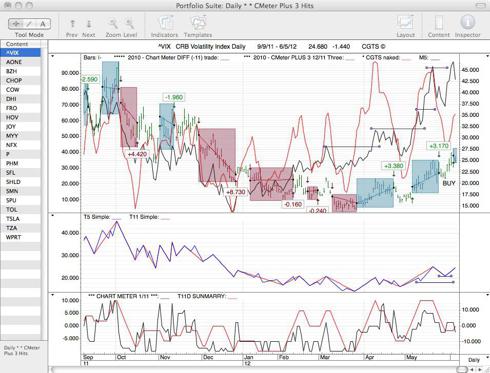
Task: Click the Content column header
Action: (x=21, y=44)
